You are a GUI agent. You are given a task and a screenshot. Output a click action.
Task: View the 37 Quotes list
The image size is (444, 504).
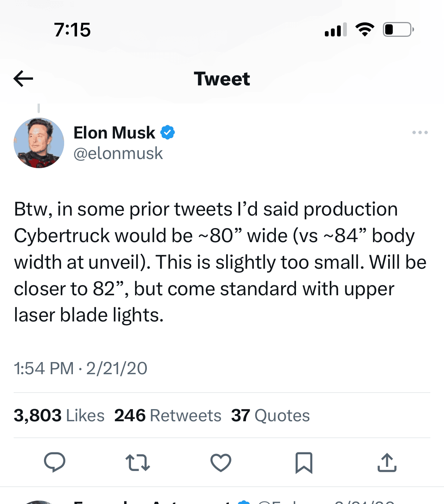(271, 416)
